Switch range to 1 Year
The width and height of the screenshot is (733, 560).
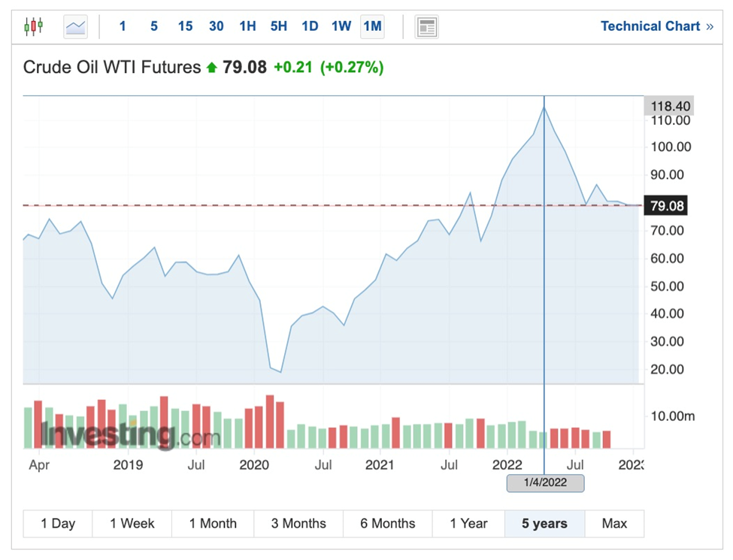pos(468,524)
